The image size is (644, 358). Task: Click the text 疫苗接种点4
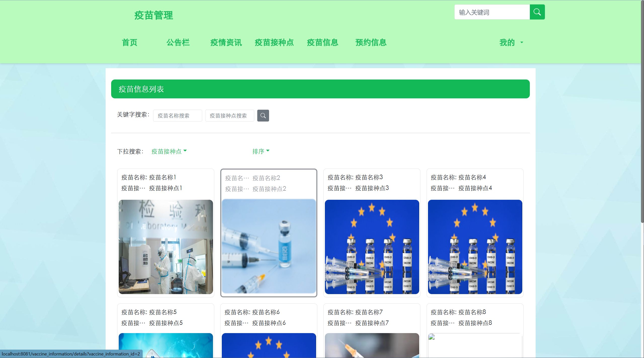tap(475, 188)
